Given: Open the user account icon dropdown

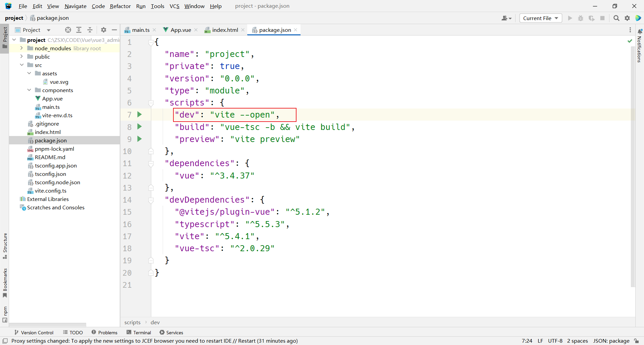Looking at the screenshot, I should click(x=506, y=18).
